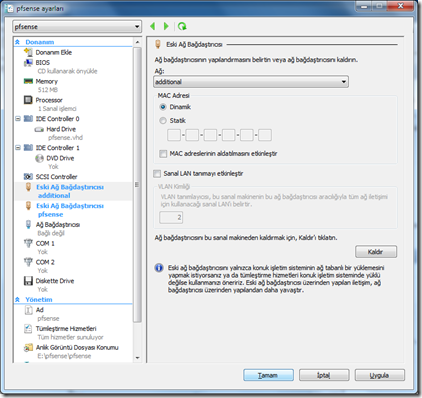Click the 512 MB memory value text

[x=48, y=90]
